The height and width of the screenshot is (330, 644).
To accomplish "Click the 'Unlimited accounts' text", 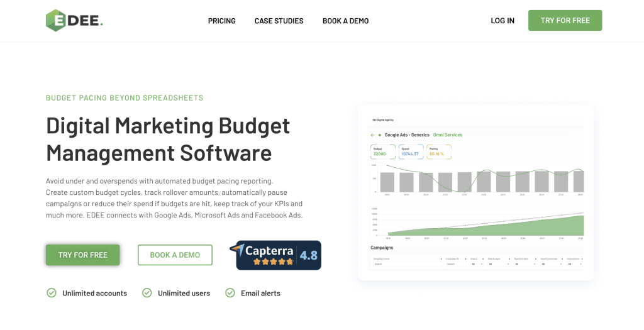I will click(x=94, y=293).
